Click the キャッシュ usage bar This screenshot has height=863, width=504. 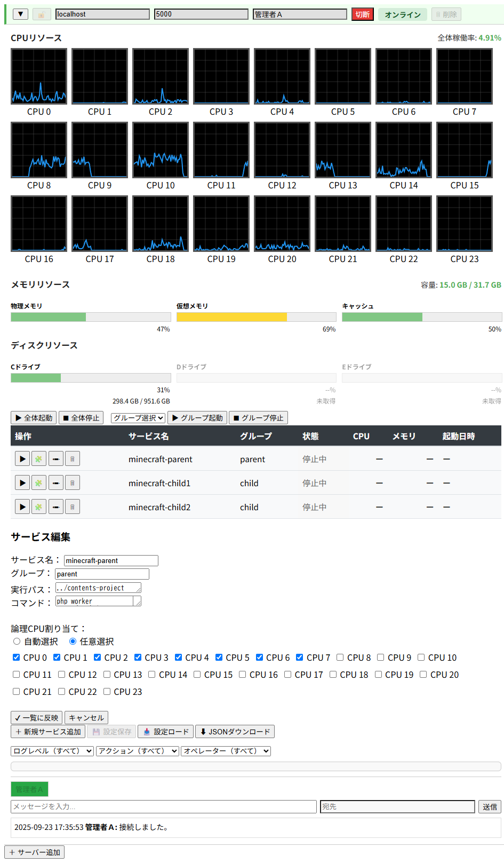click(422, 317)
